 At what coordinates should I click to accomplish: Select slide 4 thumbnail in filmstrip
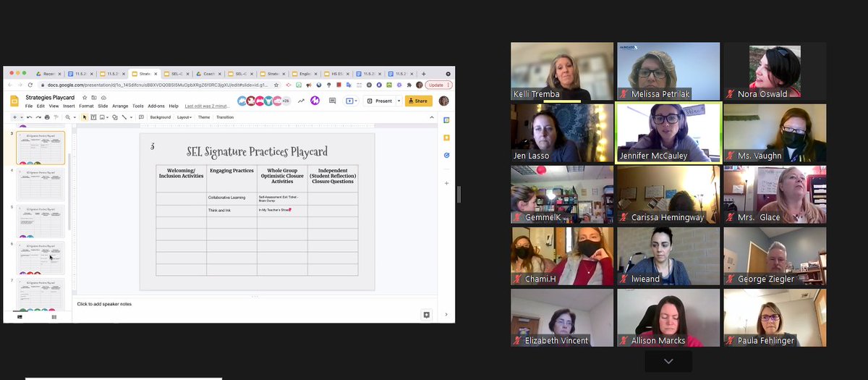coord(41,185)
